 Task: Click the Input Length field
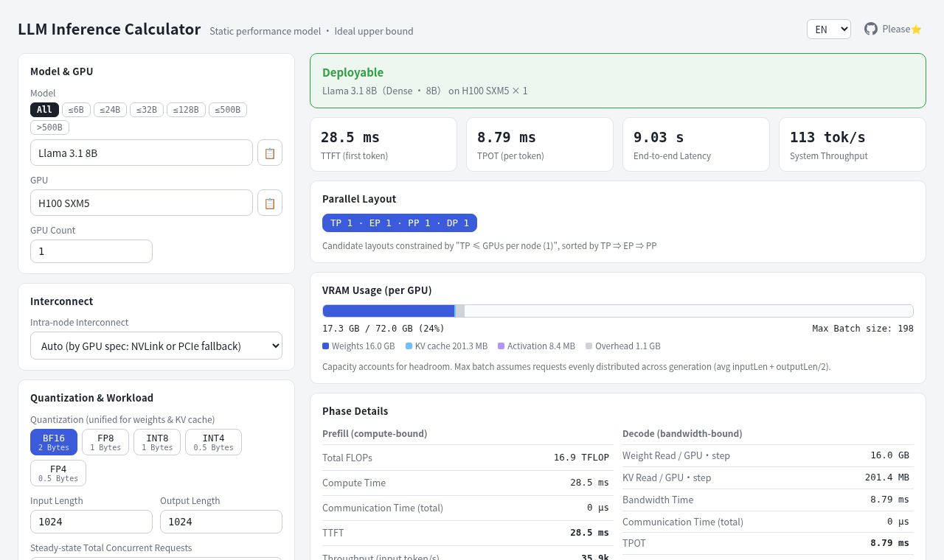point(91,522)
